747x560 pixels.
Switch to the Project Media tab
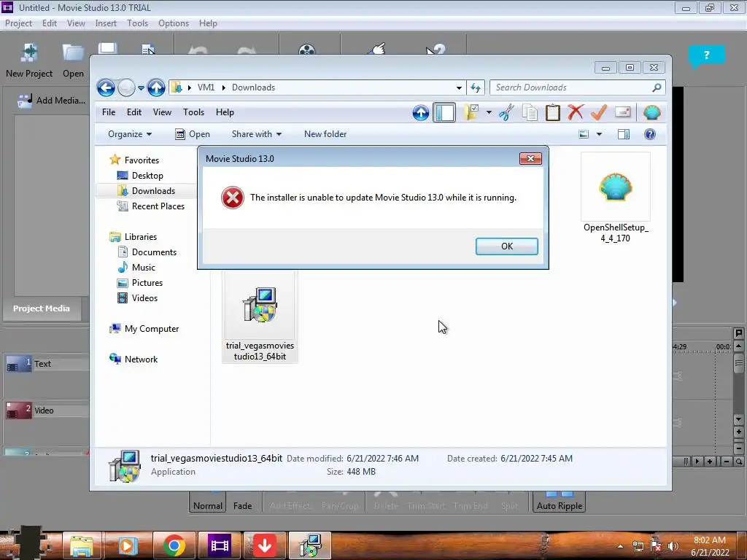pyautogui.click(x=42, y=308)
